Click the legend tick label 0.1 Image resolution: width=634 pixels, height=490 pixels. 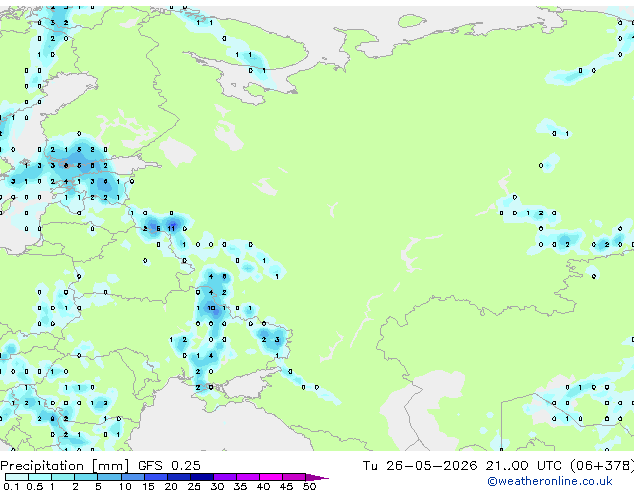[11, 486]
